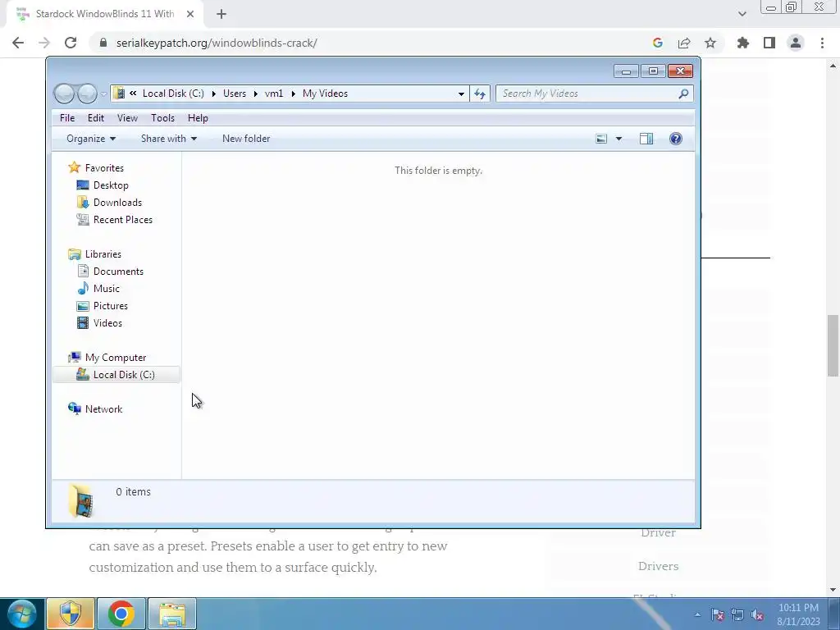The height and width of the screenshot is (630, 840).
Task: Open the Edit menu
Action: 96,118
